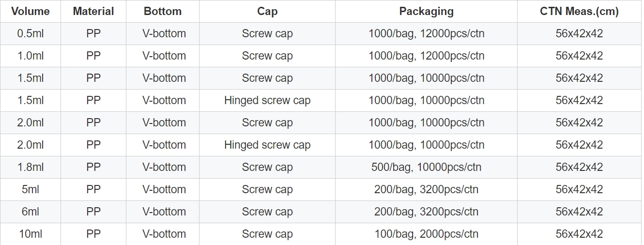Click the V-bottom cell in the 1.8ml row

(x=164, y=168)
